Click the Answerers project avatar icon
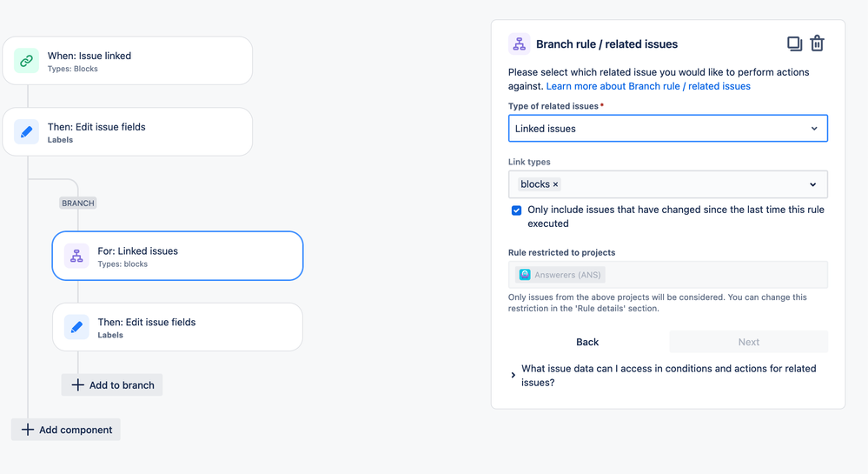This screenshot has width=868, height=474. pyautogui.click(x=524, y=275)
